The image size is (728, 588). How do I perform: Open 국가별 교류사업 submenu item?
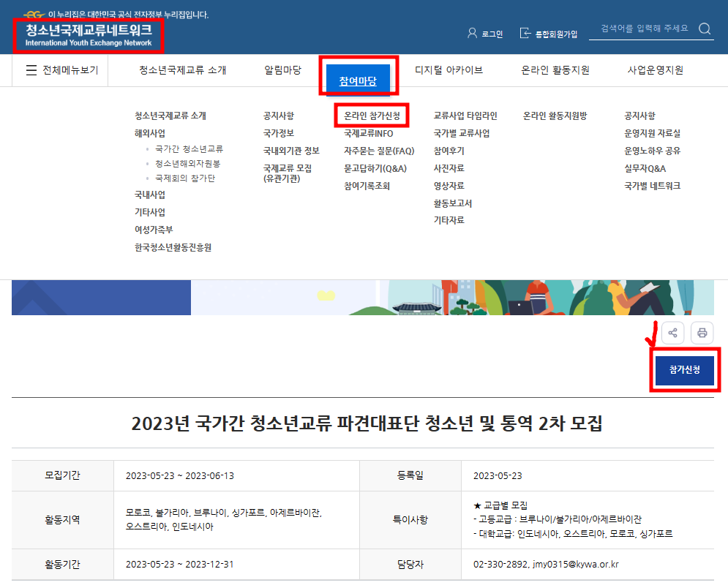[x=462, y=133]
